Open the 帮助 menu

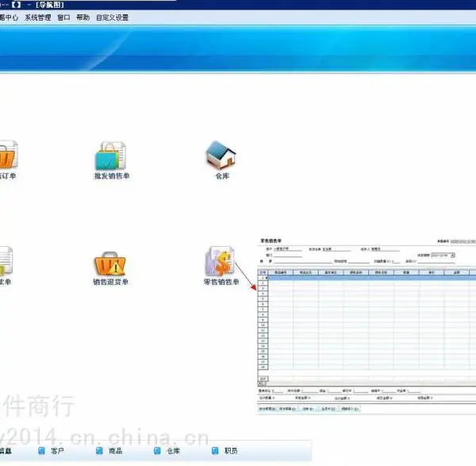83,17
